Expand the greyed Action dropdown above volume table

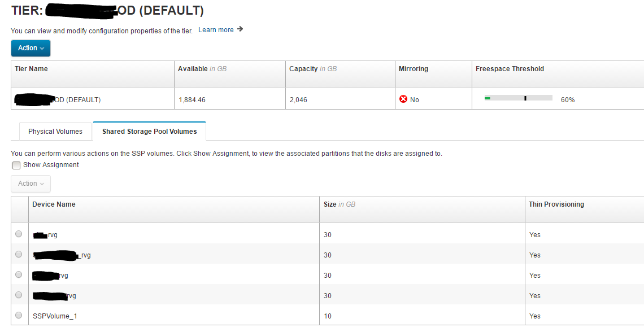31,184
